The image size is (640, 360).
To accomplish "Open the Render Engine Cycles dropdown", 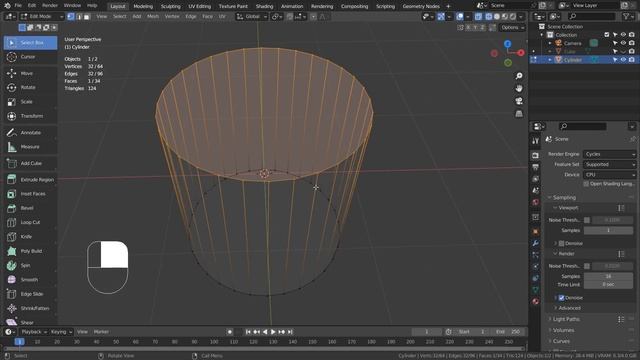I will (x=609, y=154).
